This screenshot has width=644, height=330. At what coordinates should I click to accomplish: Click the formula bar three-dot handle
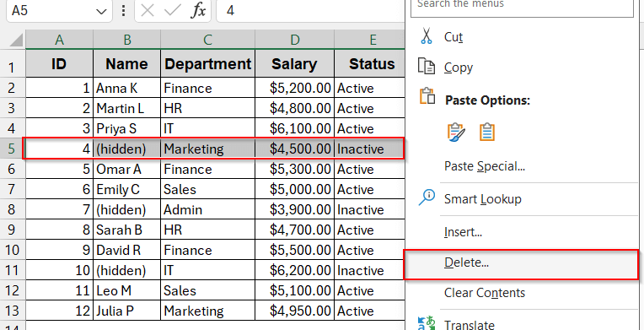123,11
